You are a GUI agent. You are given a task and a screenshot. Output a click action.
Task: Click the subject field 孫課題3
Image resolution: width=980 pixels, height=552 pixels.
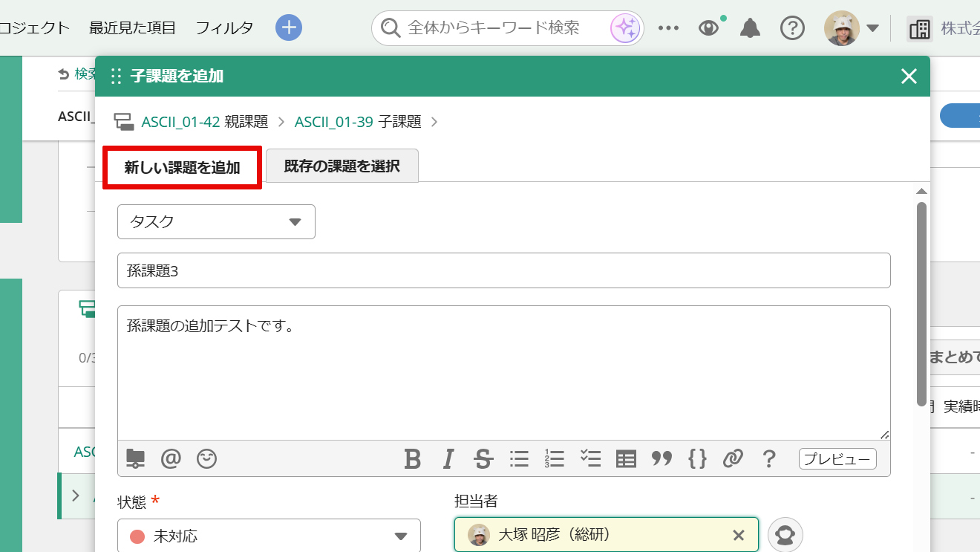504,270
